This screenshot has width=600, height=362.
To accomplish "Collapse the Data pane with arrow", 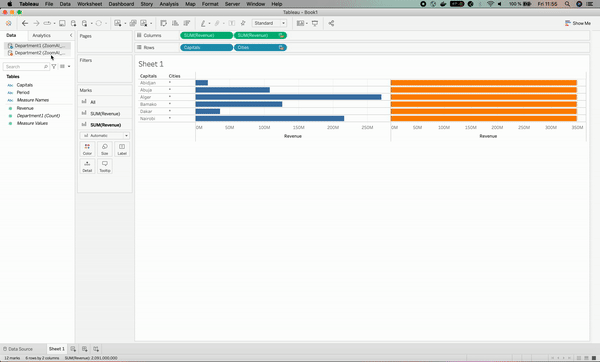I will (71, 35).
